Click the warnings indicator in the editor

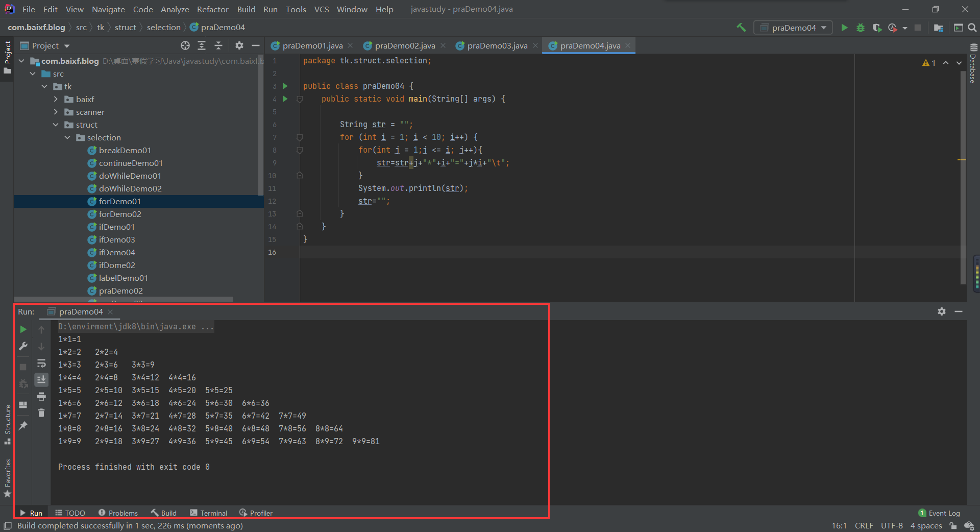(929, 63)
